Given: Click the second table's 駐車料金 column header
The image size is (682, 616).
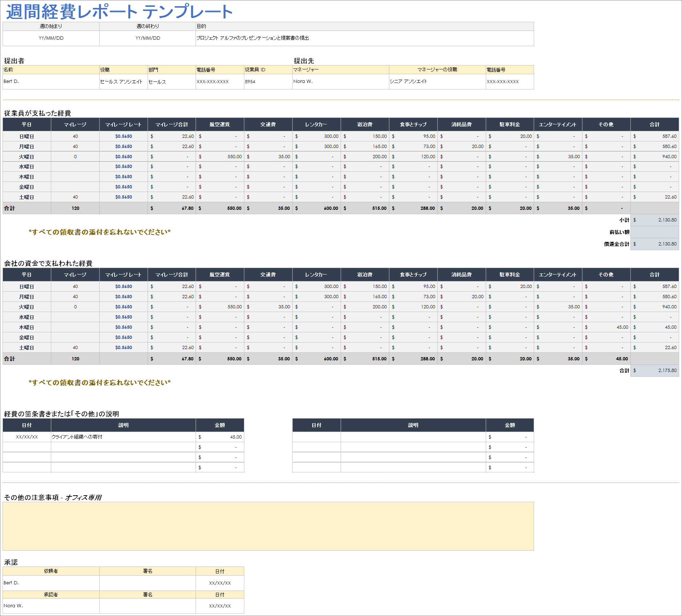Looking at the screenshot, I should pos(510,275).
